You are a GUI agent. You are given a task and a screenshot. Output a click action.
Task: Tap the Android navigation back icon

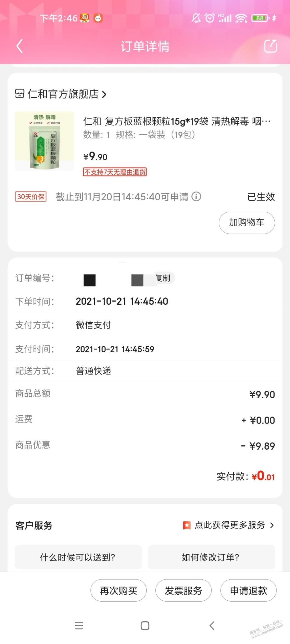pos(212,626)
